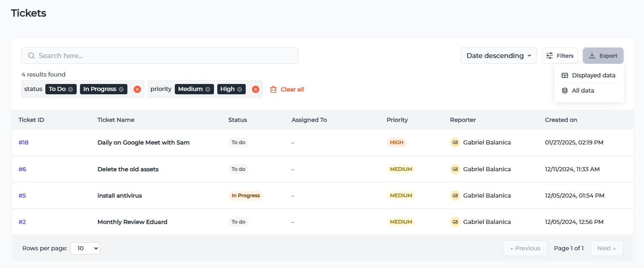Remove the In Progress status chip
644x268 pixels.
121,89
